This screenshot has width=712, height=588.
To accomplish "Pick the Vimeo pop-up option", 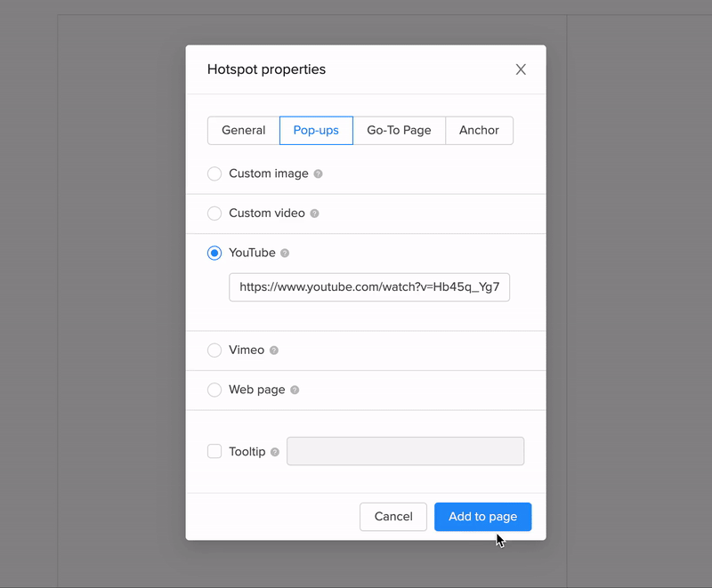I will [214, 350].
